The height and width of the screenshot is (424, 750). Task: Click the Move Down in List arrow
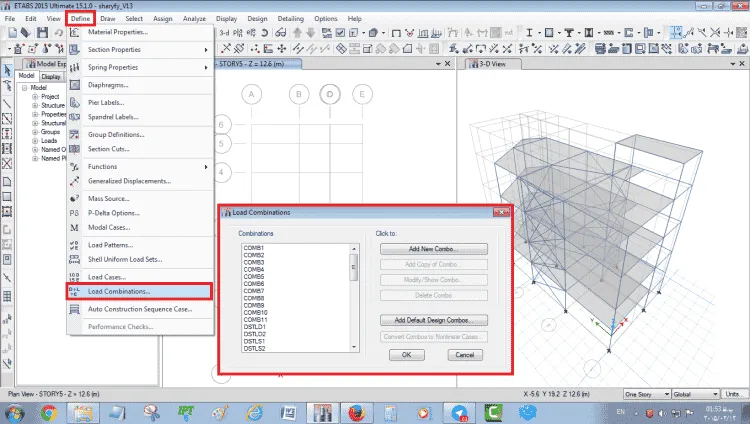click(x=311, y=33)
